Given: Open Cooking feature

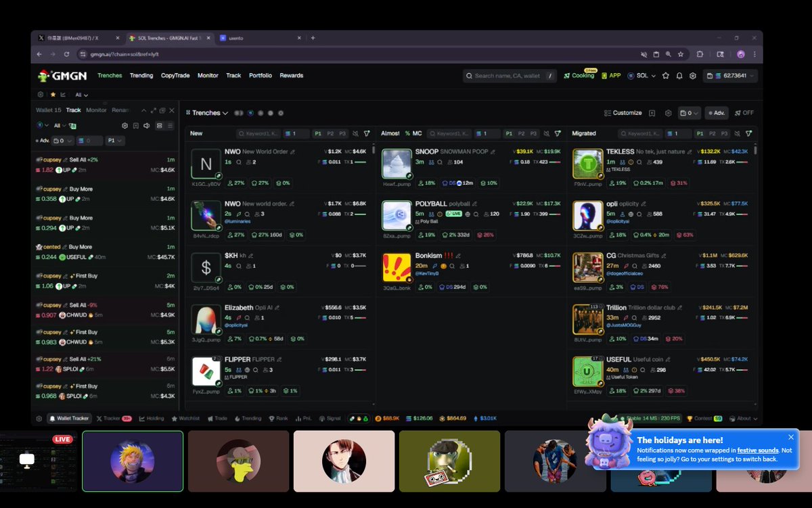Looking at the screenshot, I should [579, 76].
